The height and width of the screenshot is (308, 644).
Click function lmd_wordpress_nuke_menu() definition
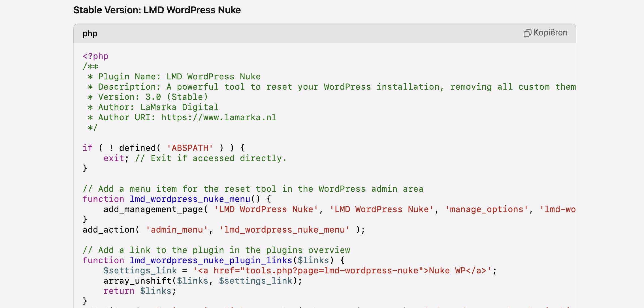tap(177, 199)
